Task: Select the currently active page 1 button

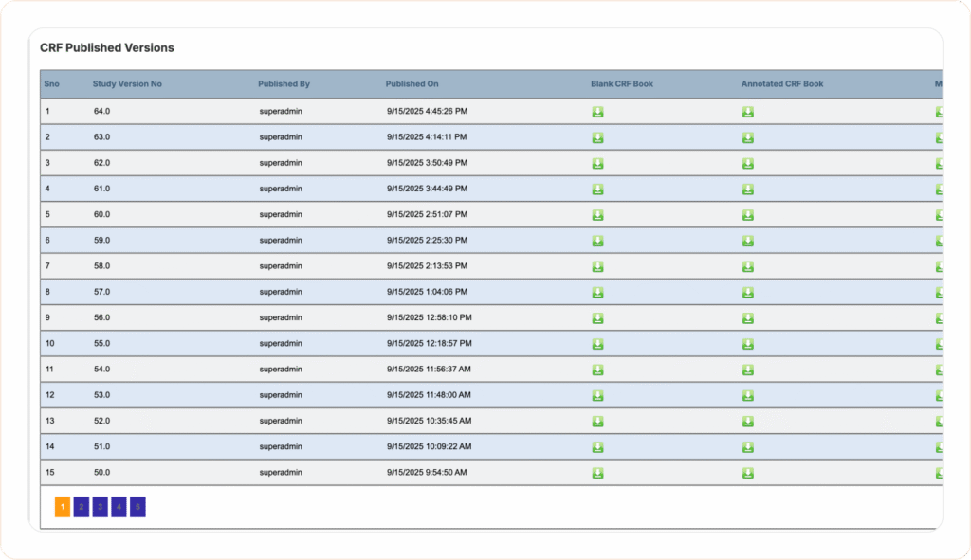Action: pos(62,507)
